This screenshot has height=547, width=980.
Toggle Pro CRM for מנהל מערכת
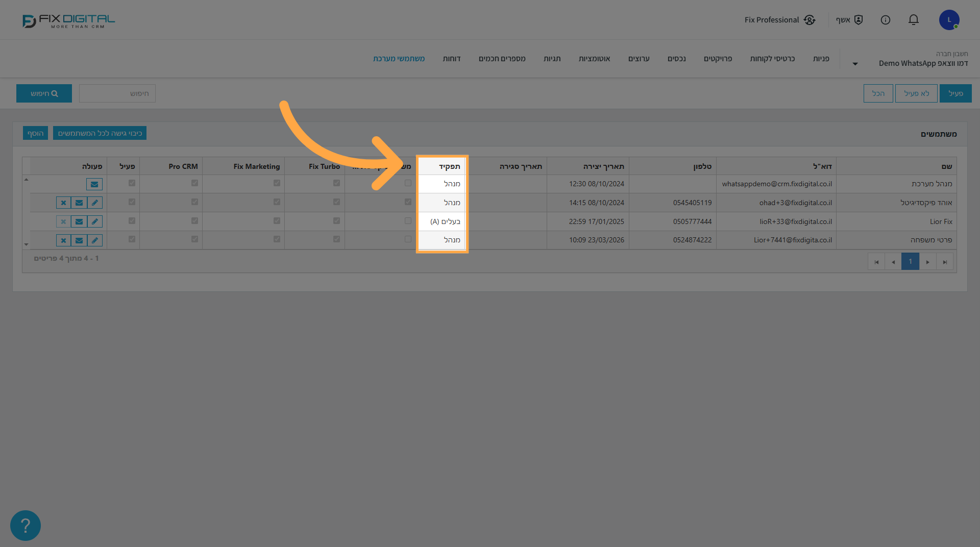pyautogui.click(x=194, y=183)
